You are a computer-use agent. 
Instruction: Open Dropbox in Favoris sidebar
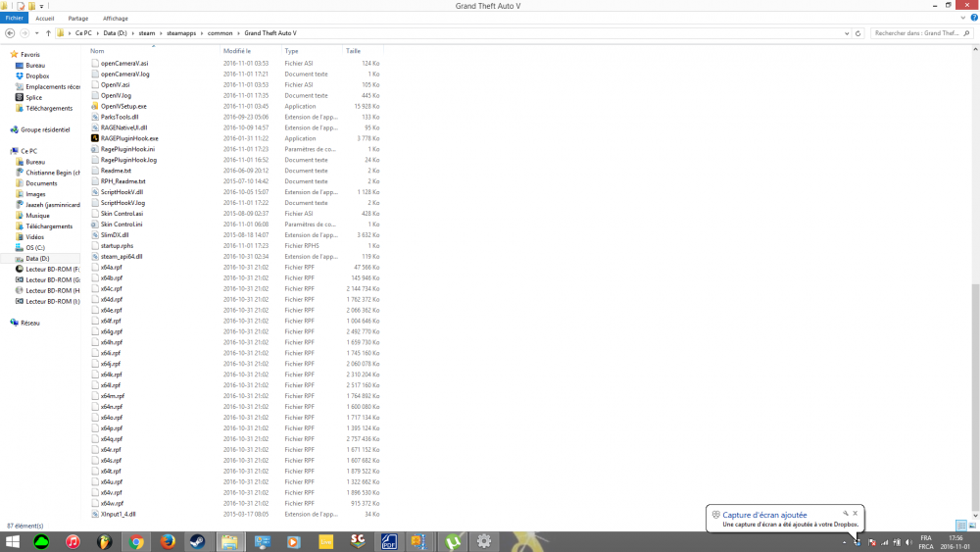click(x=37, y=76)
